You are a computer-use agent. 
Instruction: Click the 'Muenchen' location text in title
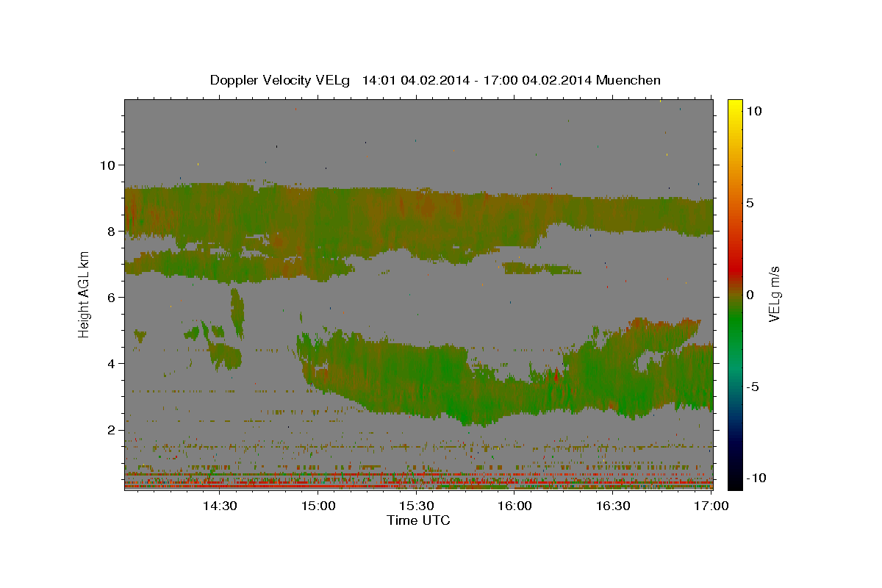[629, 80]
